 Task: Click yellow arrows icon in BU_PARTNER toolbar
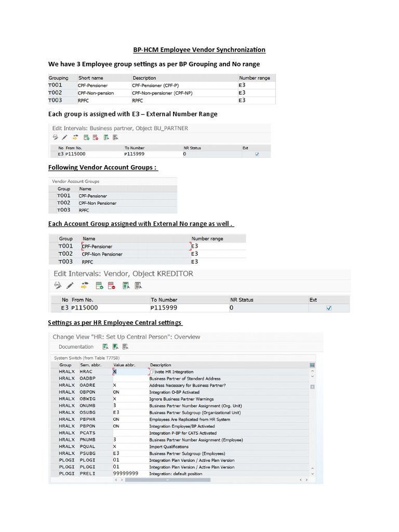pyautogui.click(x=75, y=137)
